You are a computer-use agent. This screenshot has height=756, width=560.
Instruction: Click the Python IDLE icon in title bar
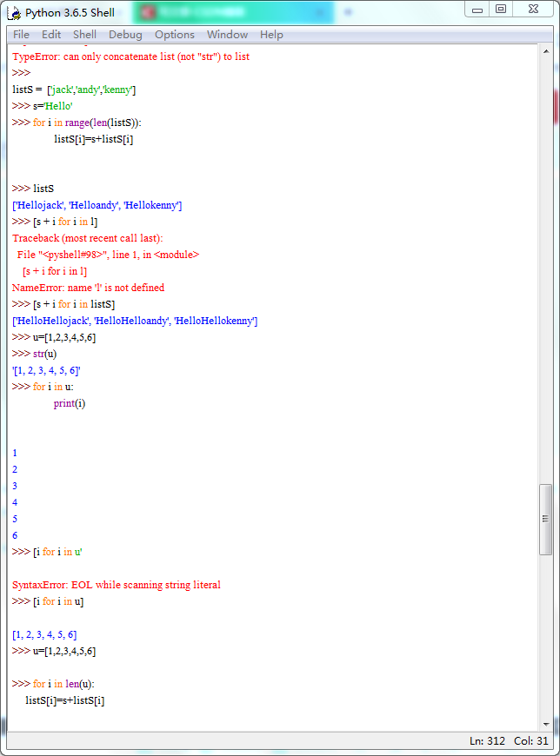pyautogui.click(x=14, y=13)
